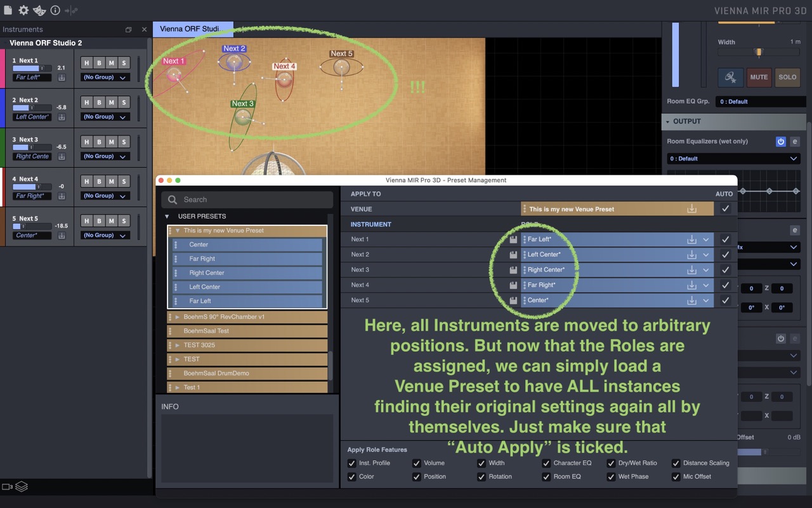812x508 pixels.
Task: Click the Search field in Preset Management
Action: point(247,199)
